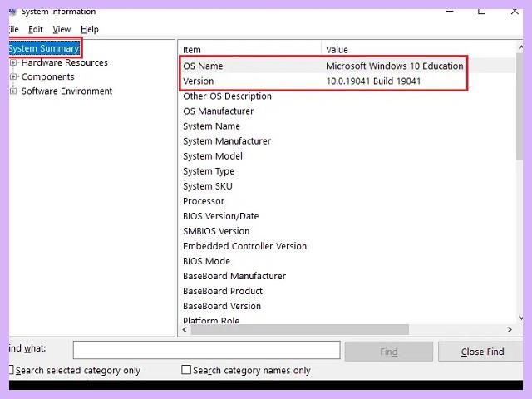Click the Item column header
Screen dimensions: 532x399
tap(249, 50)
